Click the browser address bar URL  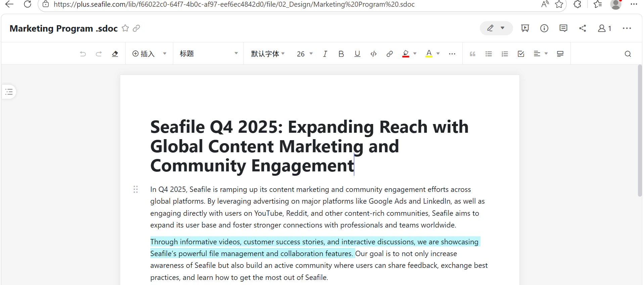[x=234, y=4]
